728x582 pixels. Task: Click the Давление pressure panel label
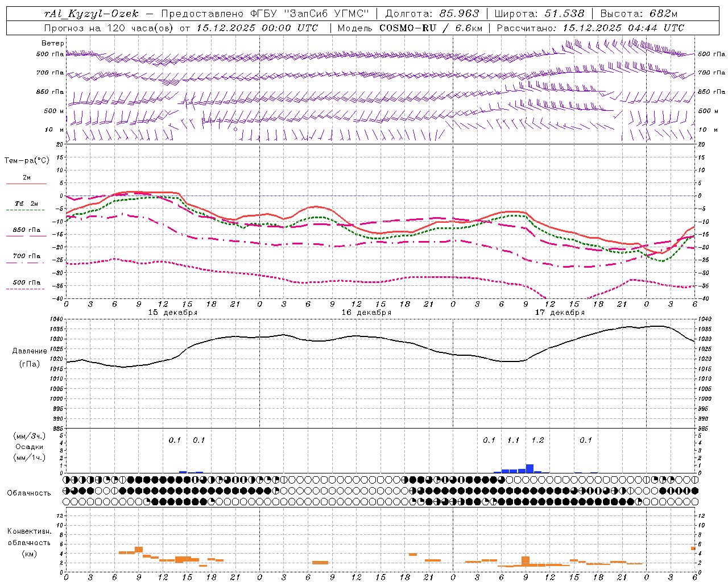(29, 351)
